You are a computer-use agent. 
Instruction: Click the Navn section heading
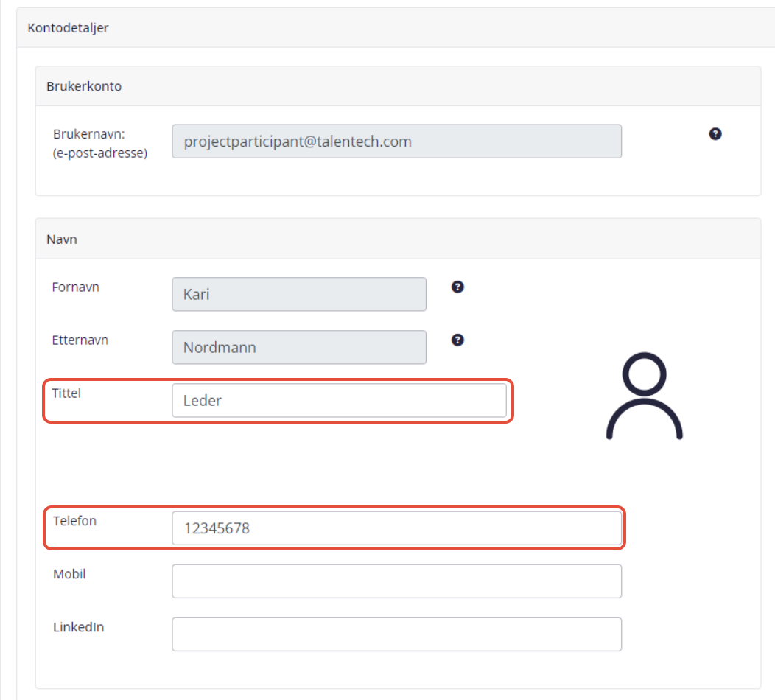[x=62, y=239]
